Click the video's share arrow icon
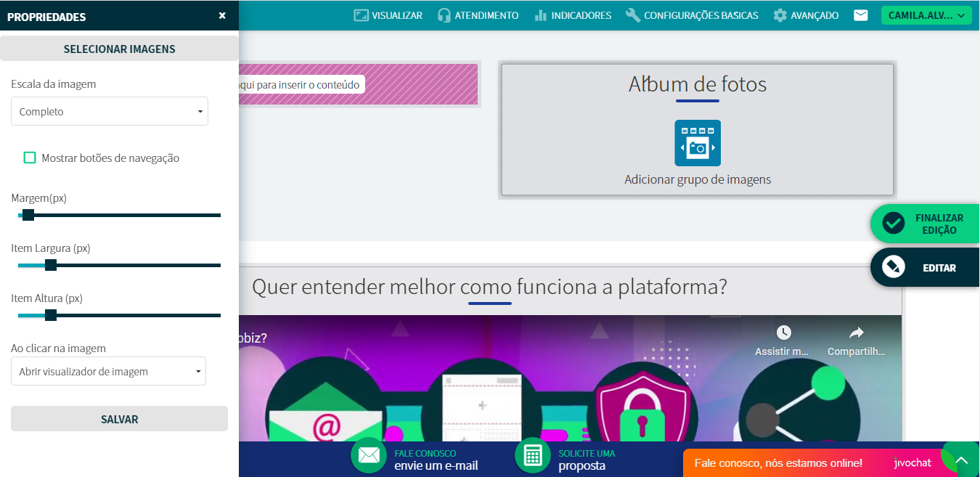This screenshot has height=477, width=980. tap(856, 333)
